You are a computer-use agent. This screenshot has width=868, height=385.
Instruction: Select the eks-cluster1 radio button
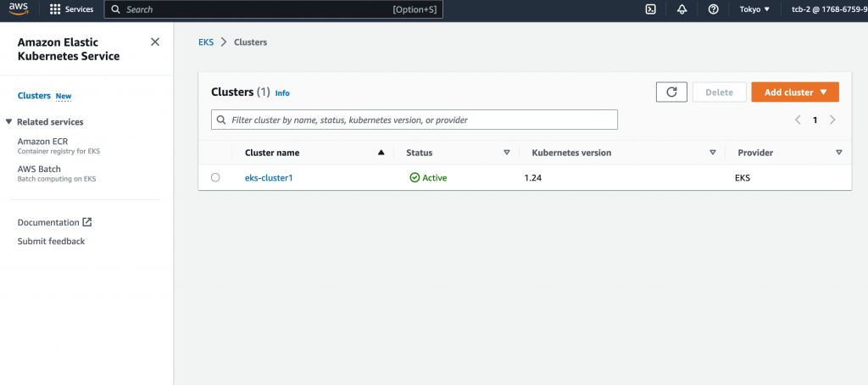coord(215,178)
